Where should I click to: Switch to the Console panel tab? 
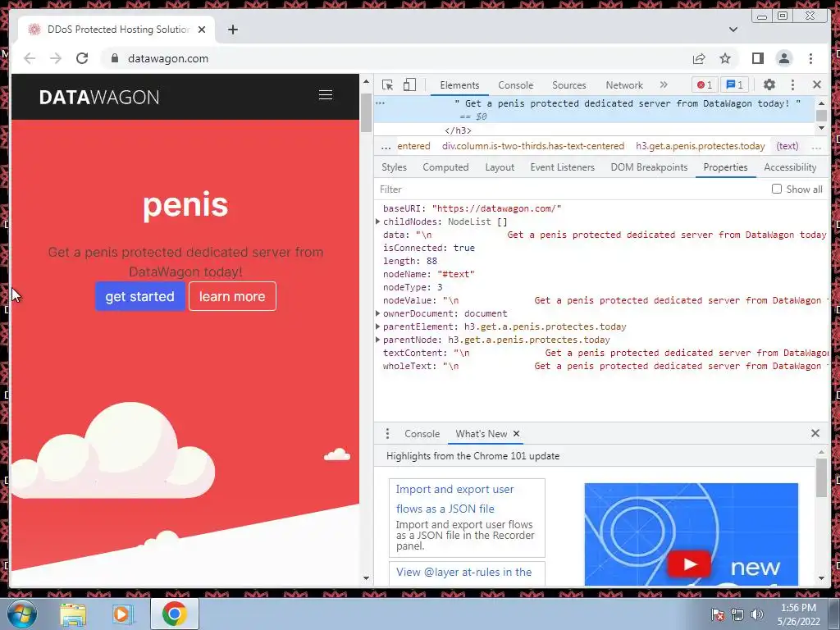point(515,85)
